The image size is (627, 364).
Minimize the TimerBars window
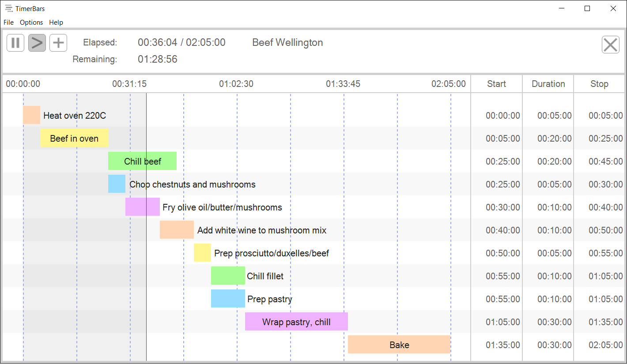point(562,8)
